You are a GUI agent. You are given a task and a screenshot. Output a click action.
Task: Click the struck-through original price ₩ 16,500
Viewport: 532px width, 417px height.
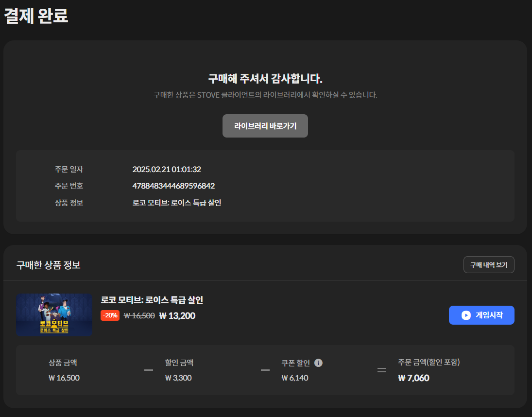[x=139, y=316]
